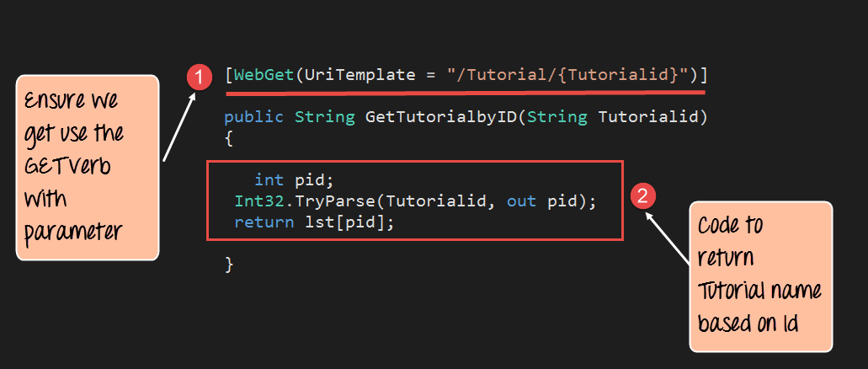Viewport: 868px width, 369px height.
Task: Click the out keyword
Action: coord(522,201)
